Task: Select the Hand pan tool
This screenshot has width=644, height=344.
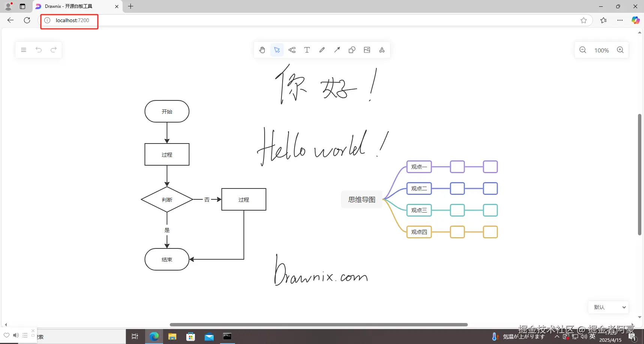Action: [262, 50]
